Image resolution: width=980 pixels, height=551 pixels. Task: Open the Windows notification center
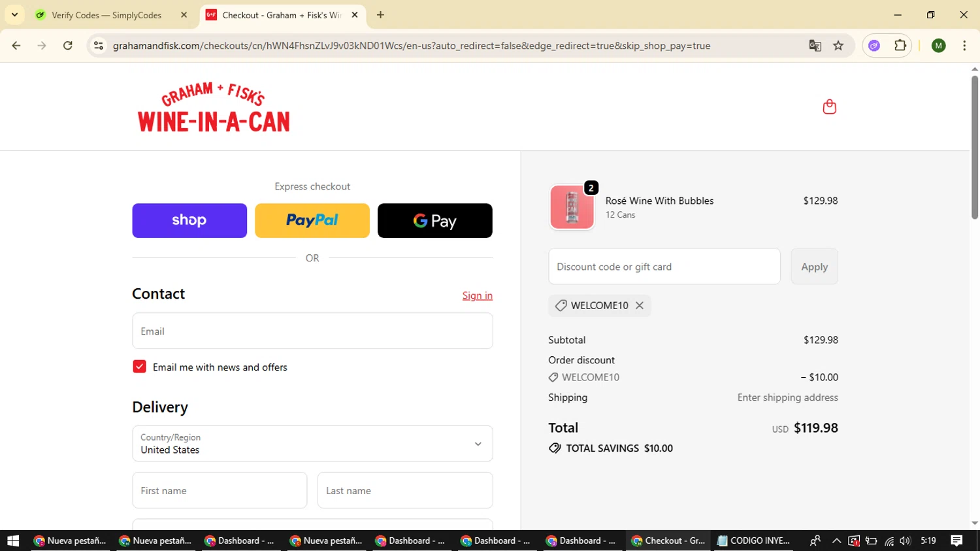(x=956, y=541)
